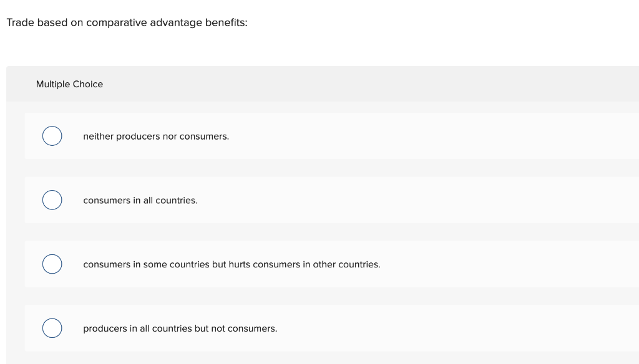Screen dimensions: 639x364
Task: Choose 'consumers in some countries but hurts consumers'
Action: (232, 264)
